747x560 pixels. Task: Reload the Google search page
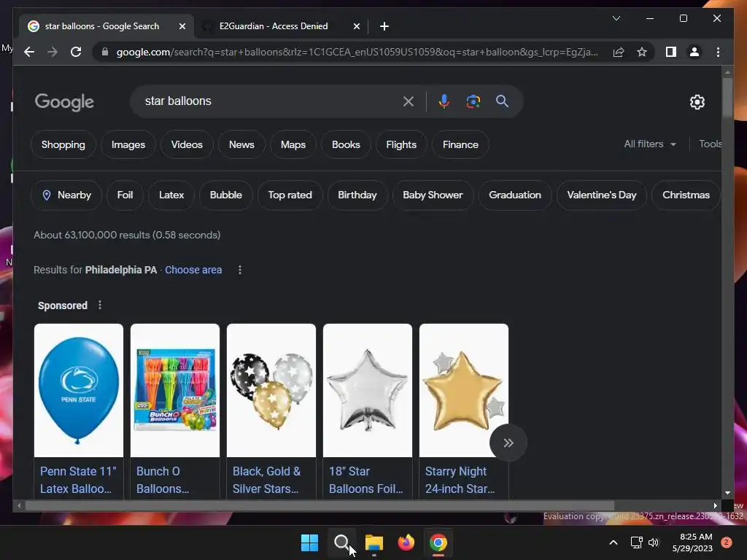point(76,52)
